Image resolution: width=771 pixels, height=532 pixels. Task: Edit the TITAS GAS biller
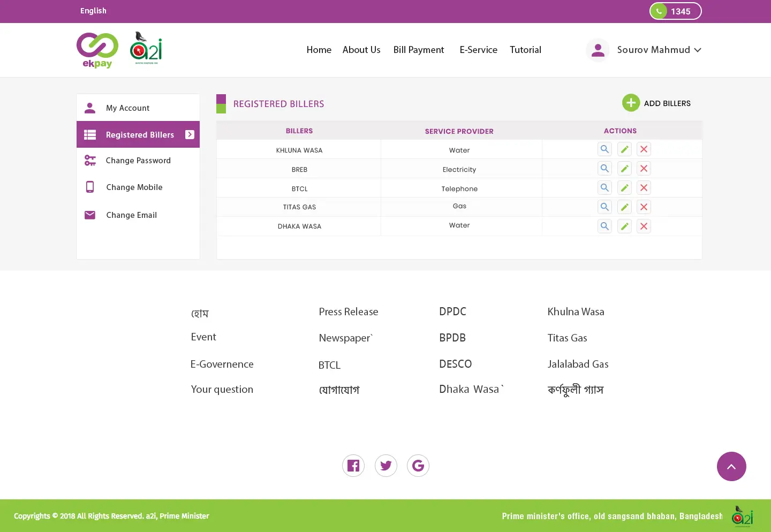(624, 207)
